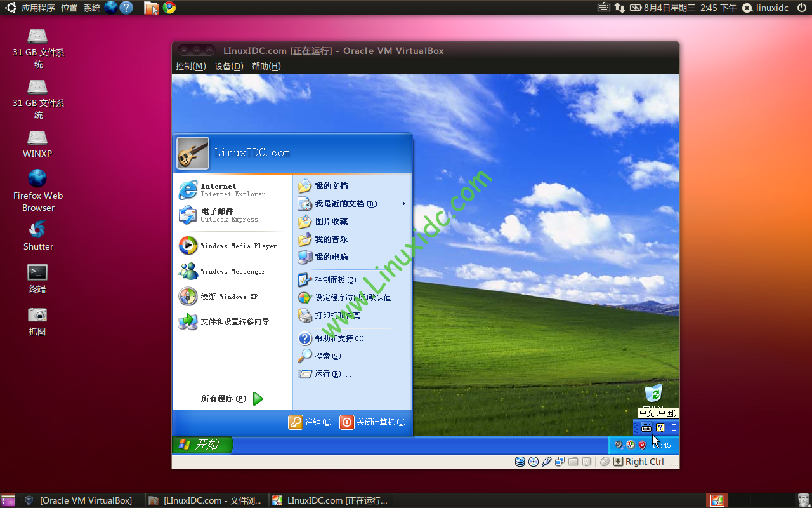Open 应用程序 menu in Ubuntu panel
The image size is (812, 508).
point(38,8)
